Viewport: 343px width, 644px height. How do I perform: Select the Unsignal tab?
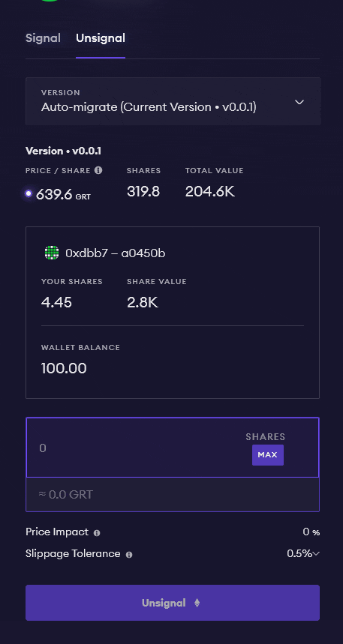101,38
